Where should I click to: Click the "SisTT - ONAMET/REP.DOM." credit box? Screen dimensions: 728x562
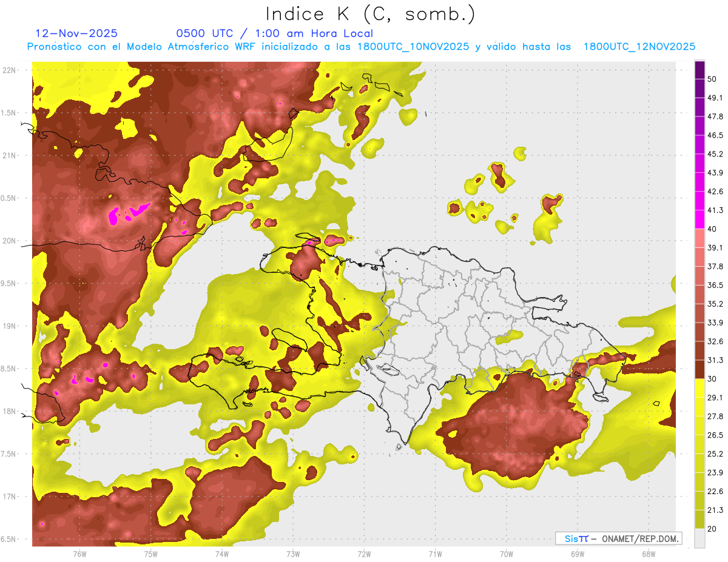pyautogui.click(x=618, y=538)
